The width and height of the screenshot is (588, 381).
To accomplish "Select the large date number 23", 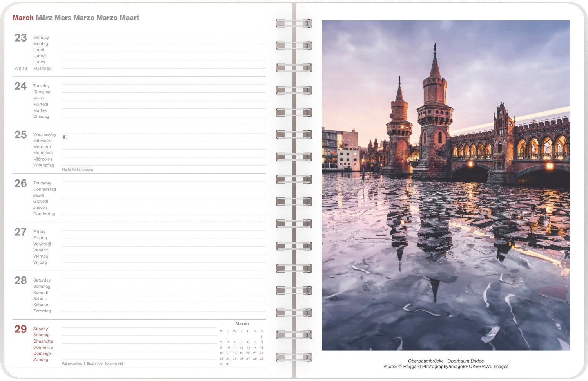I will point(21,38).
